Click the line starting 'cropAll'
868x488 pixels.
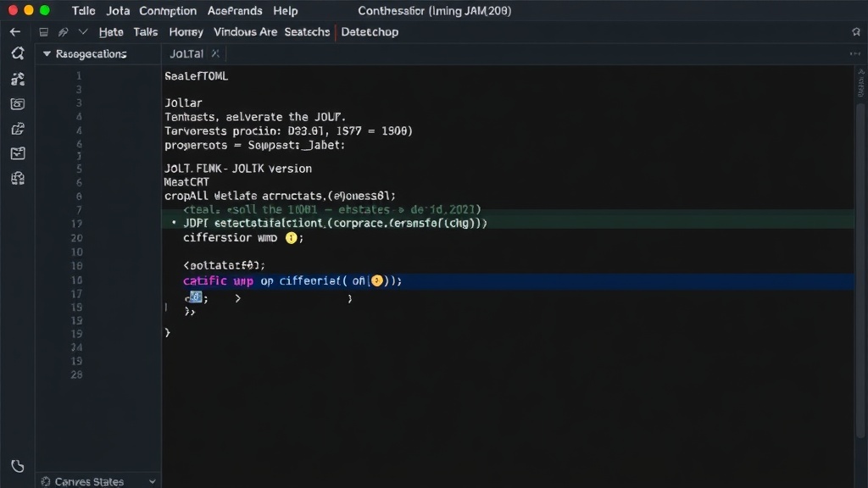280,196
